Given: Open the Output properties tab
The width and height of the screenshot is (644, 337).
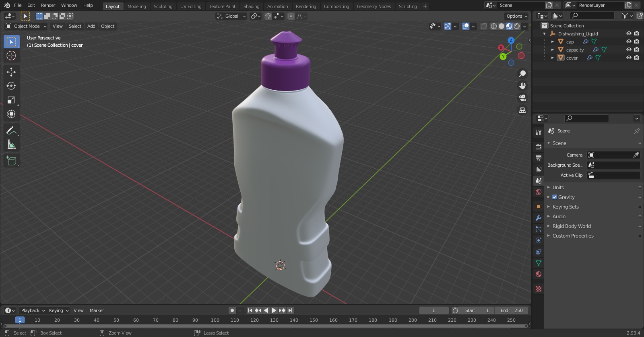Looking at the screenshot, I should (539, 158).
